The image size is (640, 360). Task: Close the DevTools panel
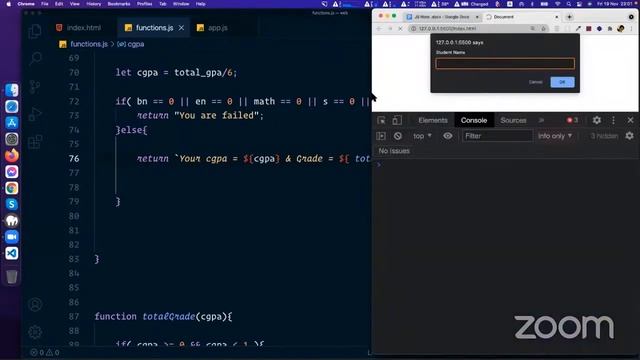[630, 120]
